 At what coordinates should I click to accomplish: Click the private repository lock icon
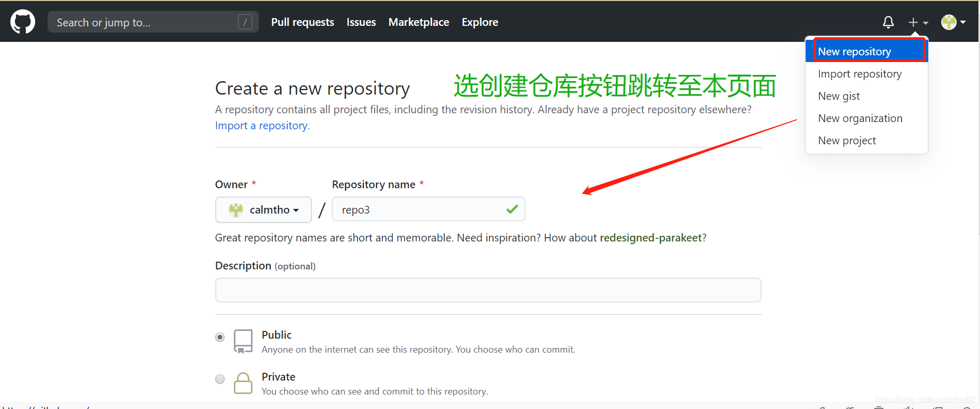(243, 383)
